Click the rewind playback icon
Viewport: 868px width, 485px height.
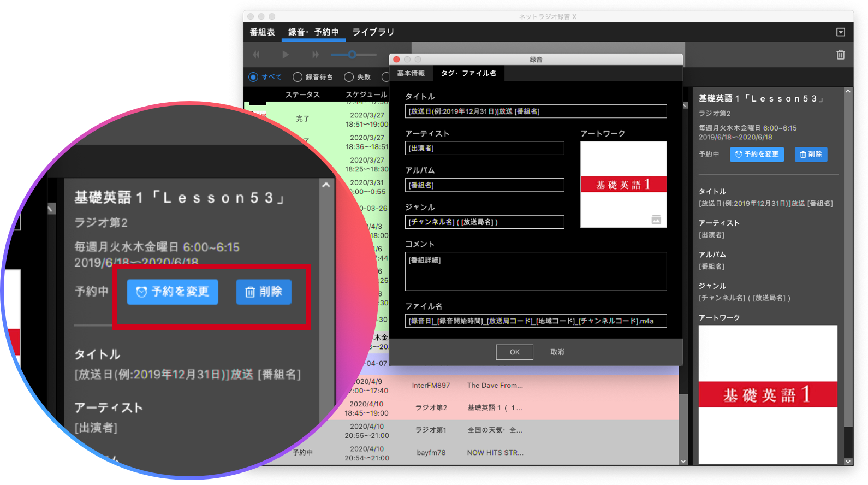point(256,55)
